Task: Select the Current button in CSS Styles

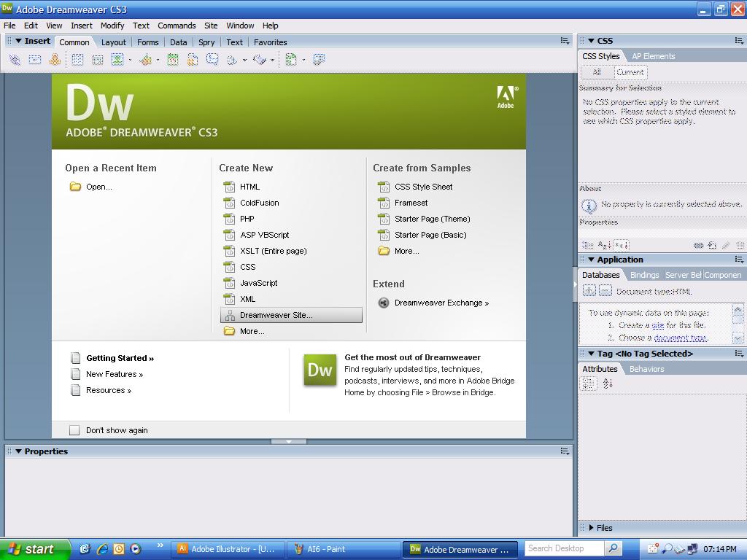Action: coord(630,72)
